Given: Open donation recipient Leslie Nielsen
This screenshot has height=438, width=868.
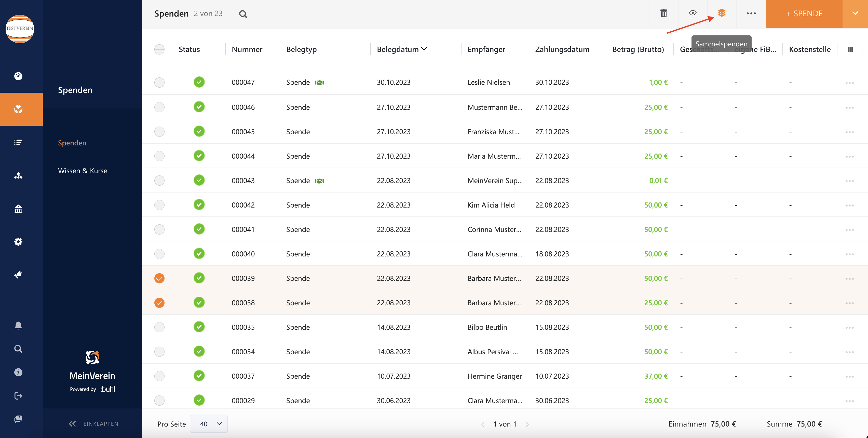Looking at the screenshot, I should (x=489, y=82).
